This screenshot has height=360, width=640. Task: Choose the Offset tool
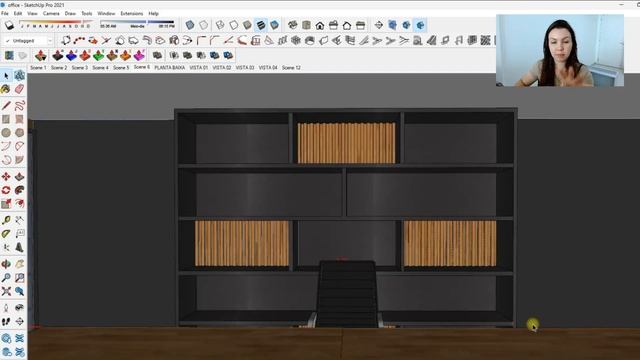tap(19, 203)
